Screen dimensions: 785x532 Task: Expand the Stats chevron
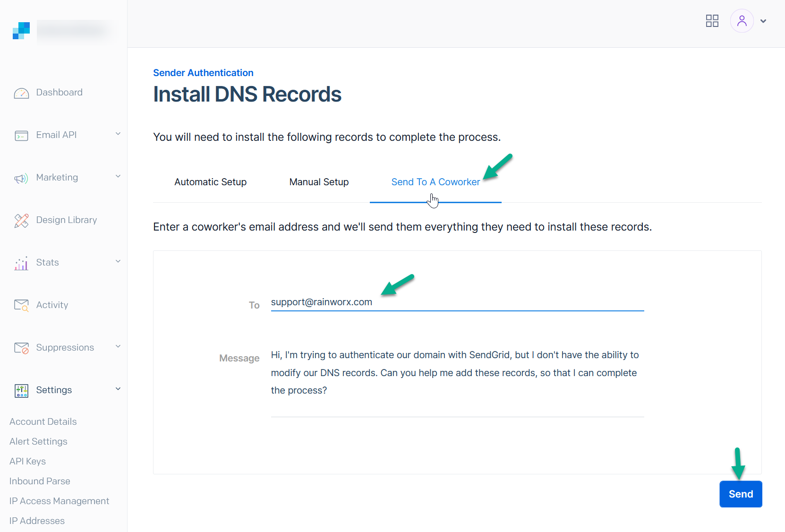pyautogui.click(x=118, y=261)
